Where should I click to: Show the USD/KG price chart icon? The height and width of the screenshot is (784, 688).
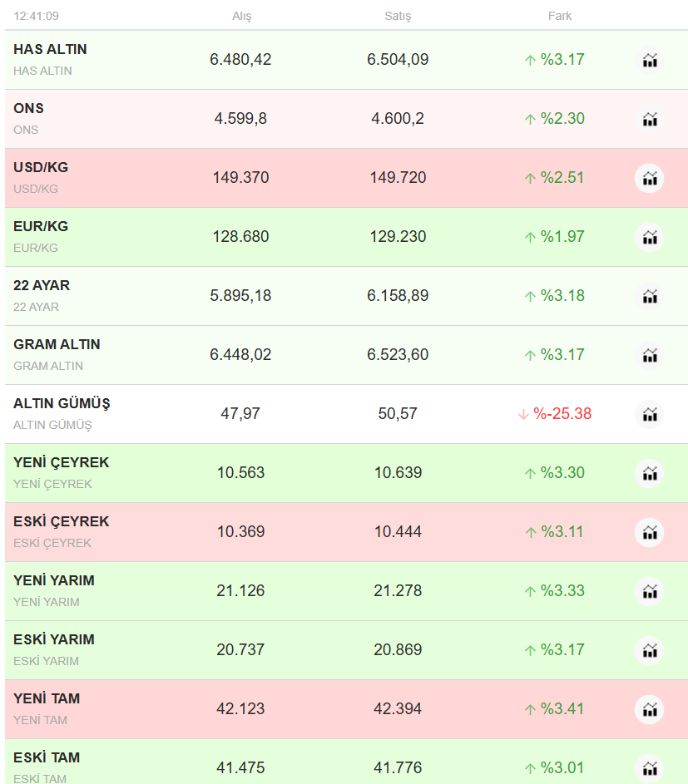[650, 178]
